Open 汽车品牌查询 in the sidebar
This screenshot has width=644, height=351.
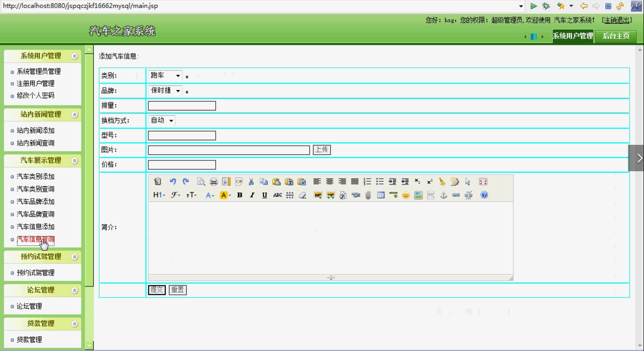tap(35, 214)
